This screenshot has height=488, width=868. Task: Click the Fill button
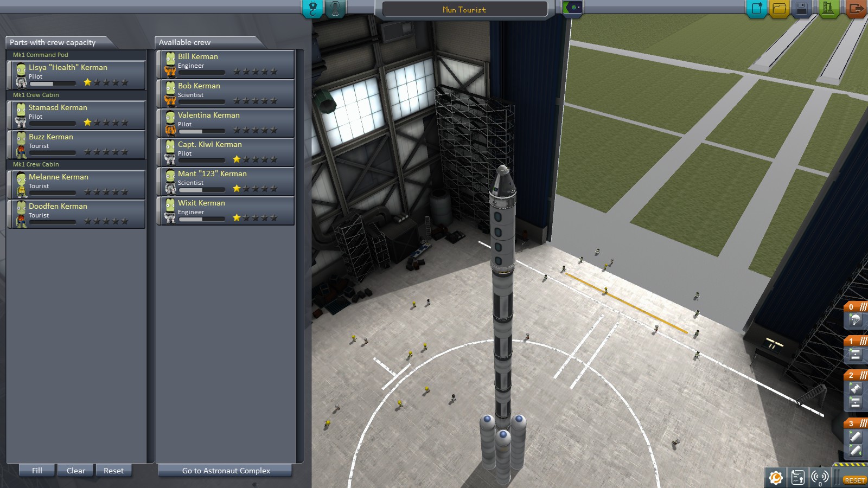click(x=37, y=471)
